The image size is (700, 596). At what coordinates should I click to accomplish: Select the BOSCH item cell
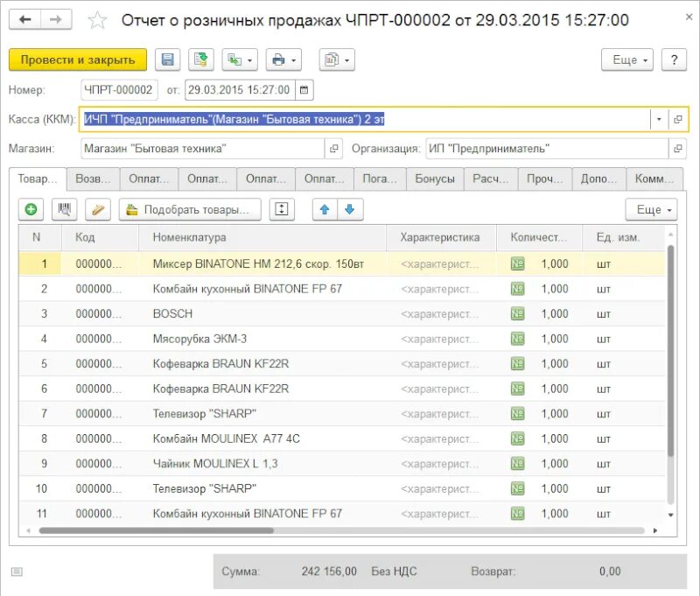pos(262,314)
